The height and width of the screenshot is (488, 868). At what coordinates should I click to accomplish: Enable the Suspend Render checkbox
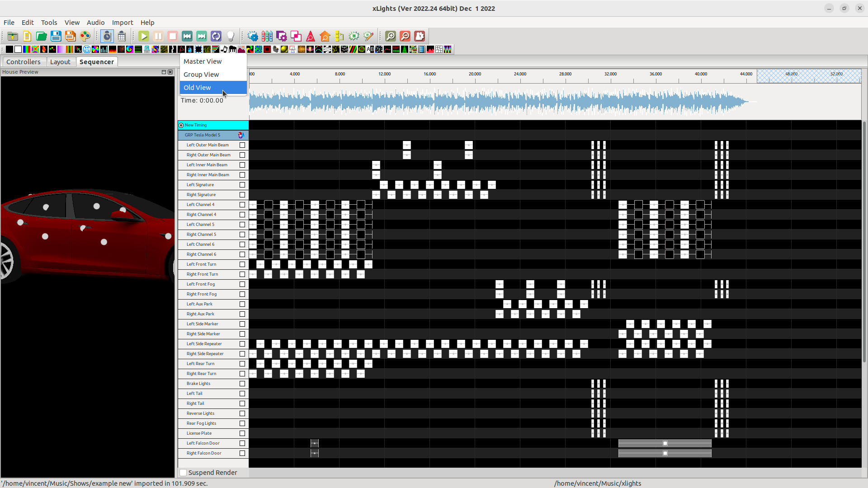[183, 473]
